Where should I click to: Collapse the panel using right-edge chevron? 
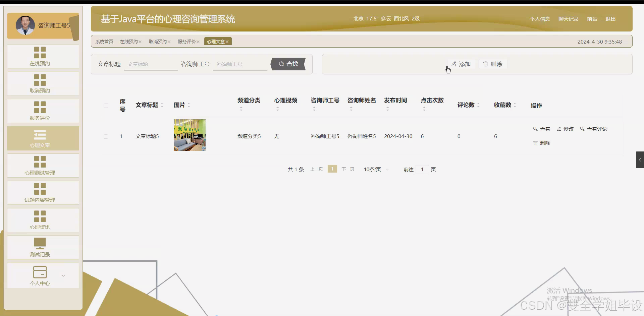640,160
